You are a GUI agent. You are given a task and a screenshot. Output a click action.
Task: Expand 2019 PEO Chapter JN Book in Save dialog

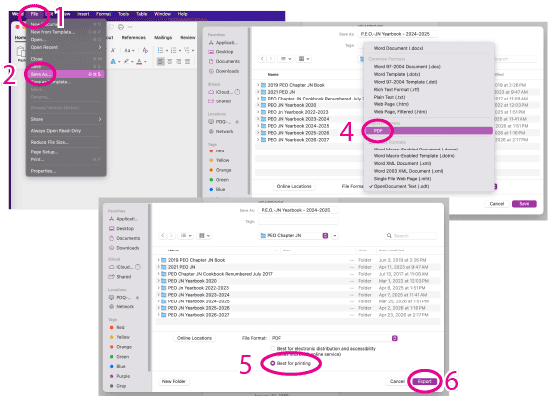(258, 85)
